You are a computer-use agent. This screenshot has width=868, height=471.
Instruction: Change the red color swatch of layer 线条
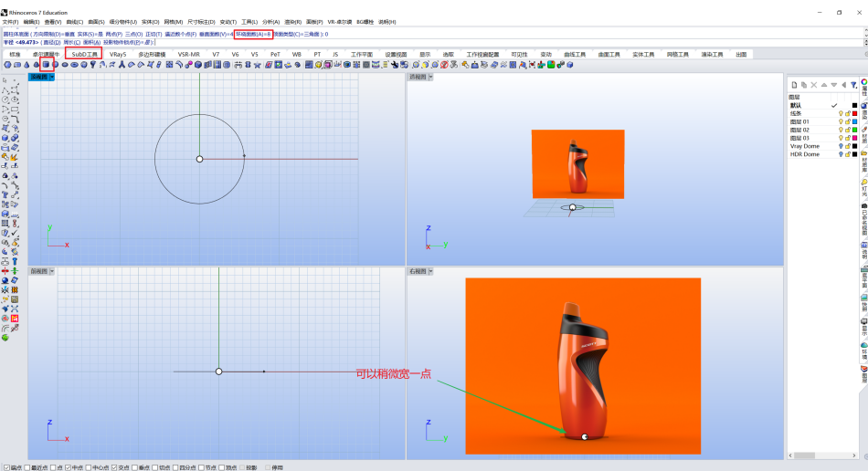[x=854, y=113]
